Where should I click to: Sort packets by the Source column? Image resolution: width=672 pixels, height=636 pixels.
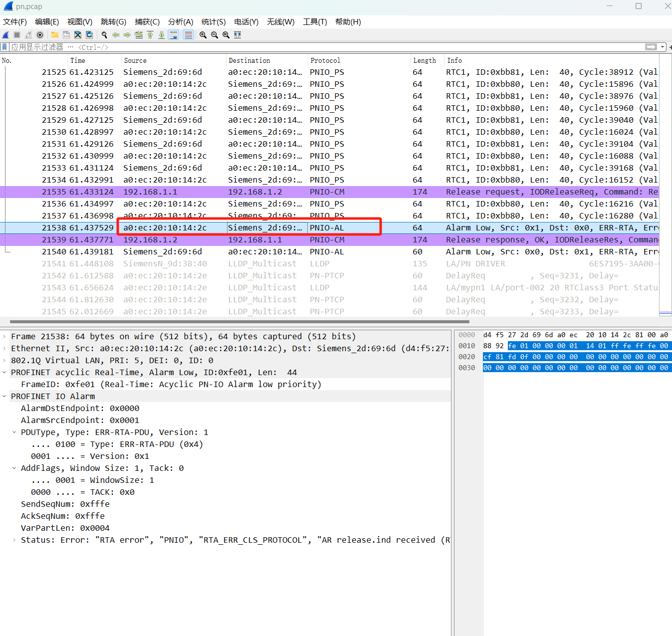tap(174, 60)
